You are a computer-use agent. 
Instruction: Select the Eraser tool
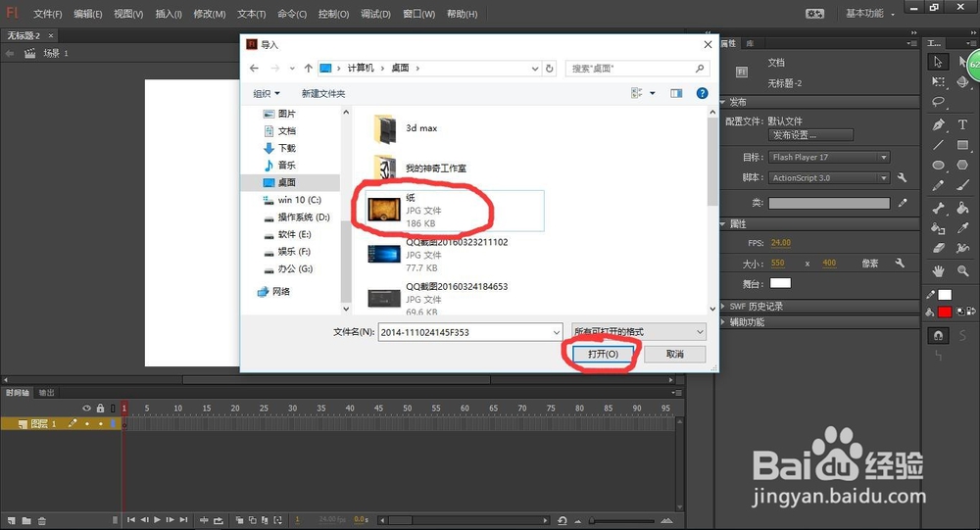pos(938,248)
